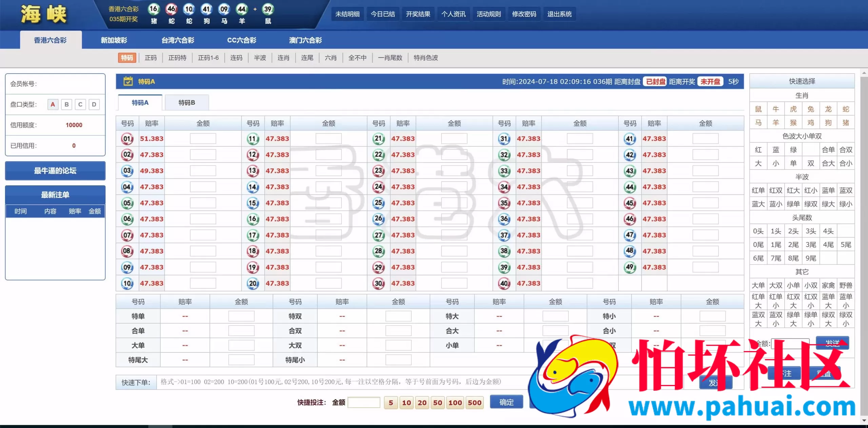868x428 pixels.
Task: Choose the quick bet amount 100
Action: coord(455,403)
